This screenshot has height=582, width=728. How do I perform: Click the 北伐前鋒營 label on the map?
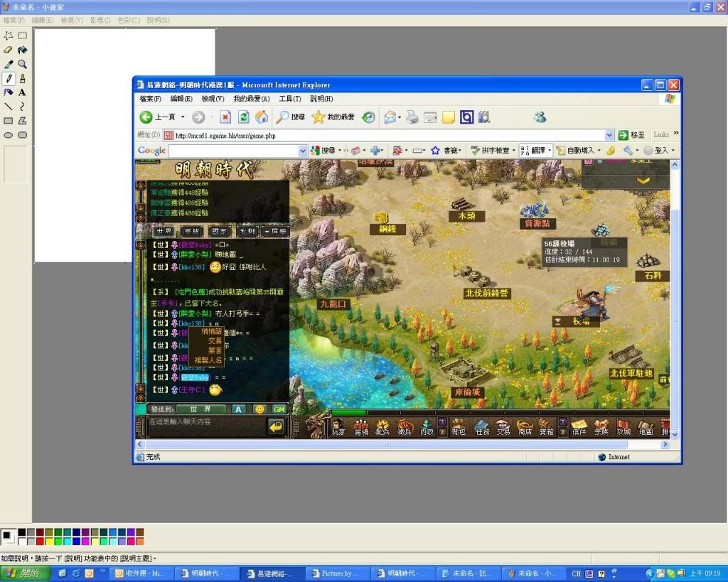(487, 293)
